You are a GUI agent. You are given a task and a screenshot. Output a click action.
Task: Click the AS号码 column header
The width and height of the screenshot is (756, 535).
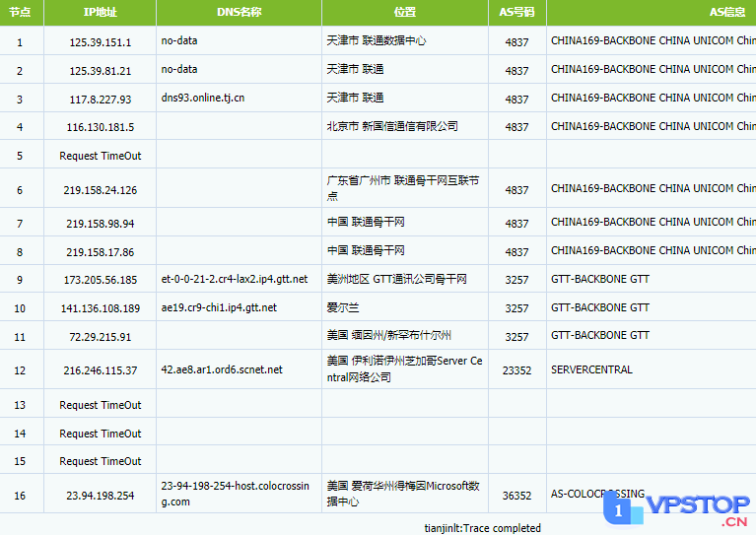coord(516,12)
